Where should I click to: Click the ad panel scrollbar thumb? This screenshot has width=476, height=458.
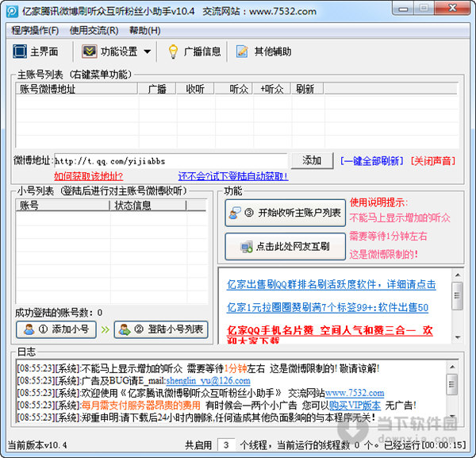(x=458, y=295)
